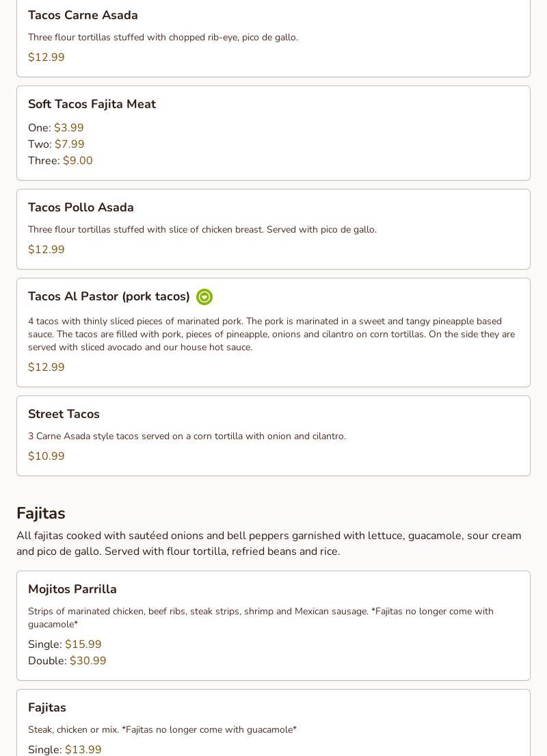Image resolution: width=547 pixels, height=756 pixels.
Task: Click the Tacos Pollo Asada description text
Action: pos(202,229)
